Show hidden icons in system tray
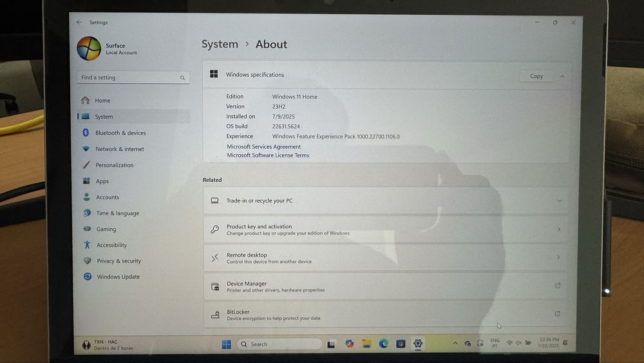The image size is (644, 363). (x=455, y=343)
